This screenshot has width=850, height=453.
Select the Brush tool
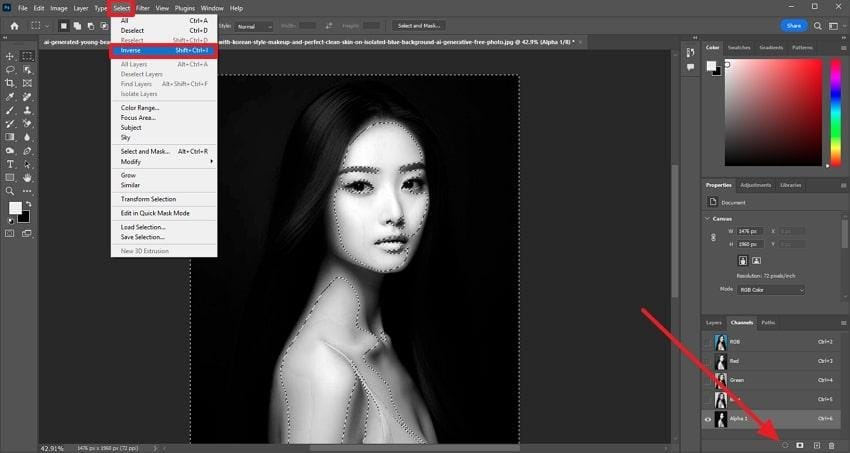10,110
